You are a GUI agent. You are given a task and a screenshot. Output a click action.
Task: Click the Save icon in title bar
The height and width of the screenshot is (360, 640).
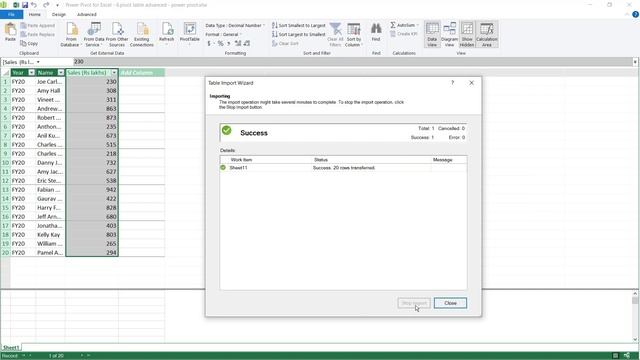(x=25, y=5)
